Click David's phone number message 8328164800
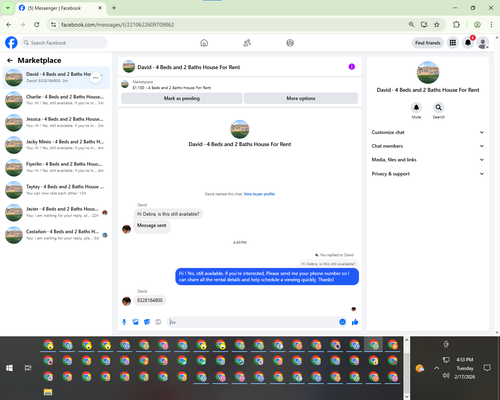Image resolution: width=500 pixels, height=400 pixels. pyautogui.click(x=150, y=300)
